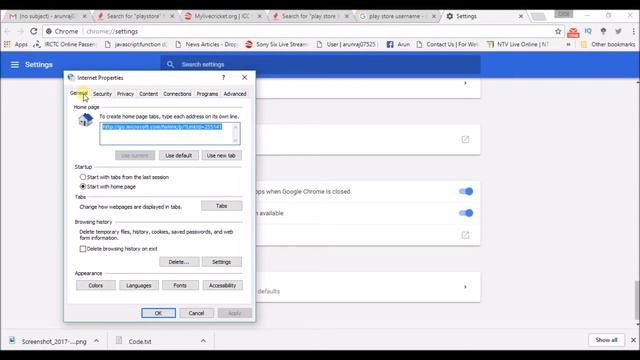Viewport: 640px width, 360px height.
Task: Open the Privacy tab
Action: (x=125, y=94)
